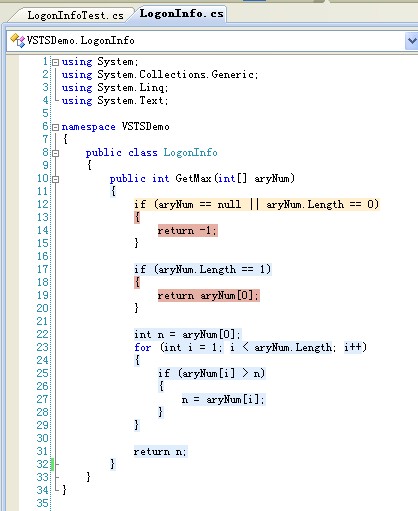Select the LogonInfo.cs tab

point(181,14)
